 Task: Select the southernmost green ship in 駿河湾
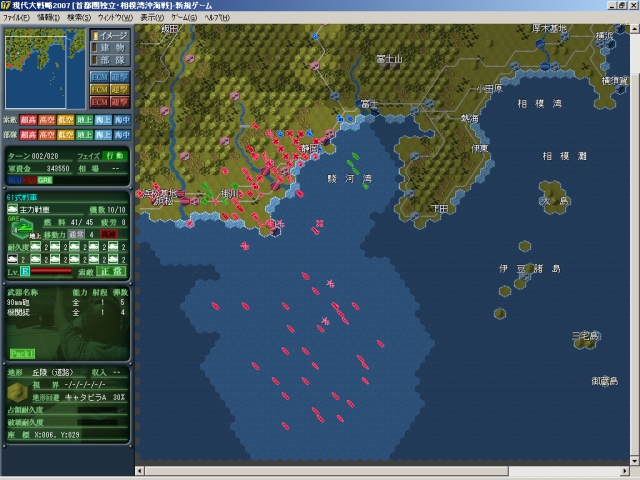366,186
